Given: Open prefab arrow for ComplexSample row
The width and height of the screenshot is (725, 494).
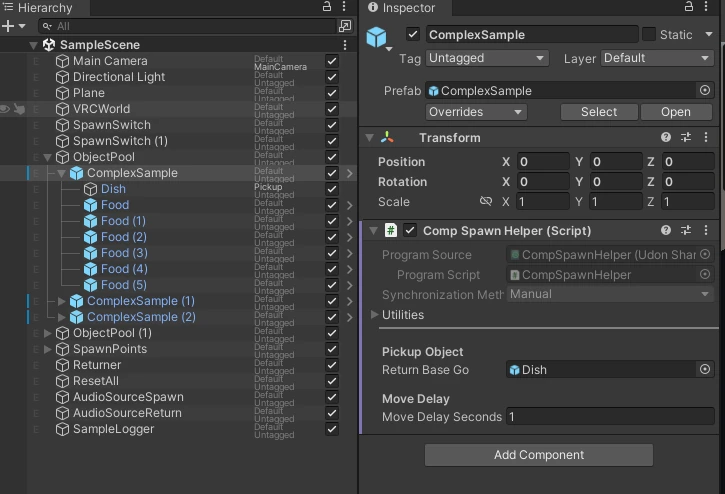Looking at the screenshot, I should tap(350, 173).
